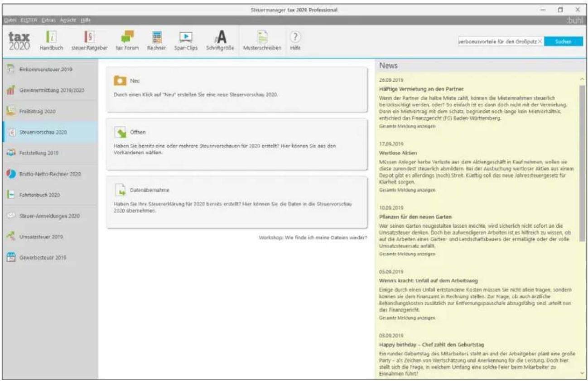Open Freibetrag 2020 module
The height and width of the screenshot is (381, 588).
[x=49, y=111]
